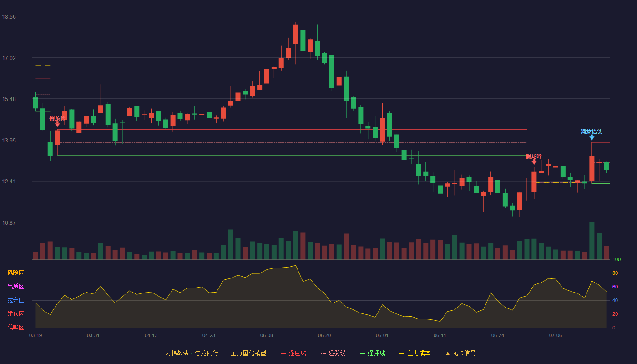Toggle the 强撑线 legend entry
The height and width of the screenshot is (364, 637).
(x=373, y=353)
